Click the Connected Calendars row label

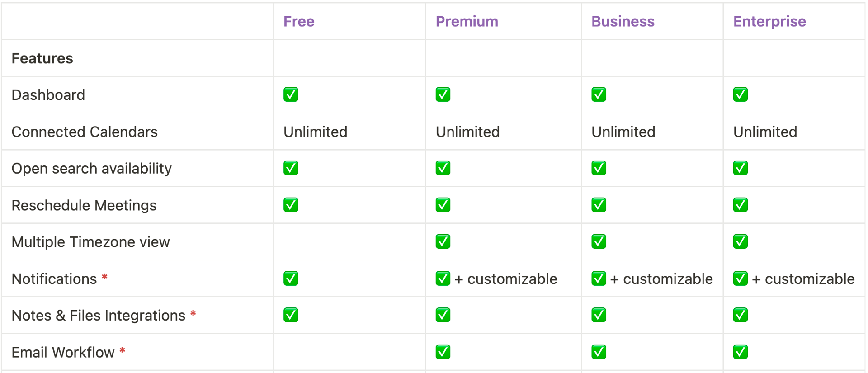click(85, 132)
